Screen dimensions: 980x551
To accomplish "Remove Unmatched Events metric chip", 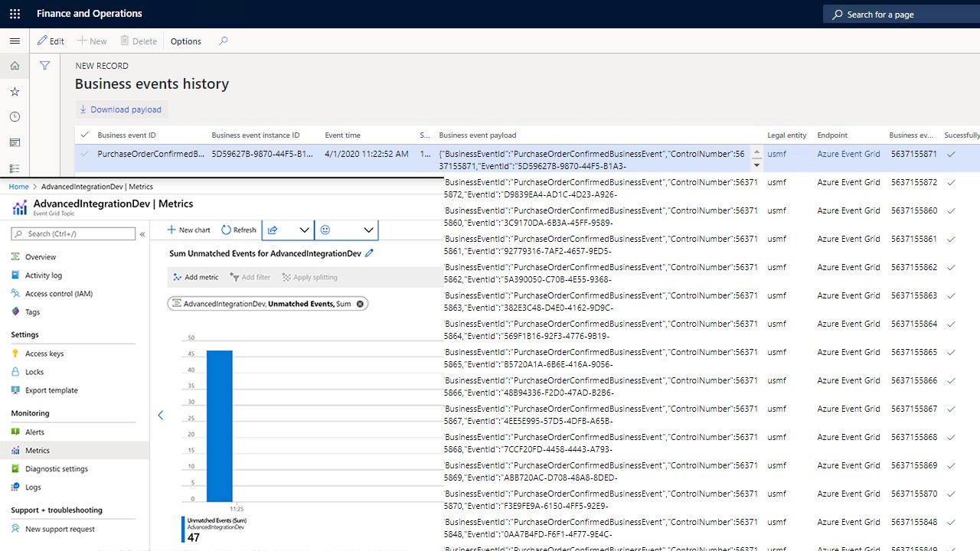I will point(360,304).
